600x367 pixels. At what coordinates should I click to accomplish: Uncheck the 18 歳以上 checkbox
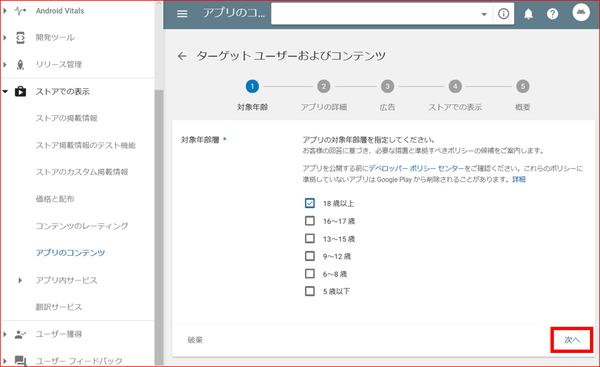310,203
